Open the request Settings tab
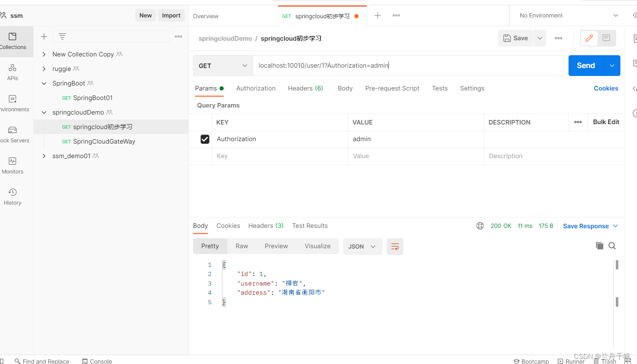The height and width of the screenshot is (364, 637). (x=472, y=88)
